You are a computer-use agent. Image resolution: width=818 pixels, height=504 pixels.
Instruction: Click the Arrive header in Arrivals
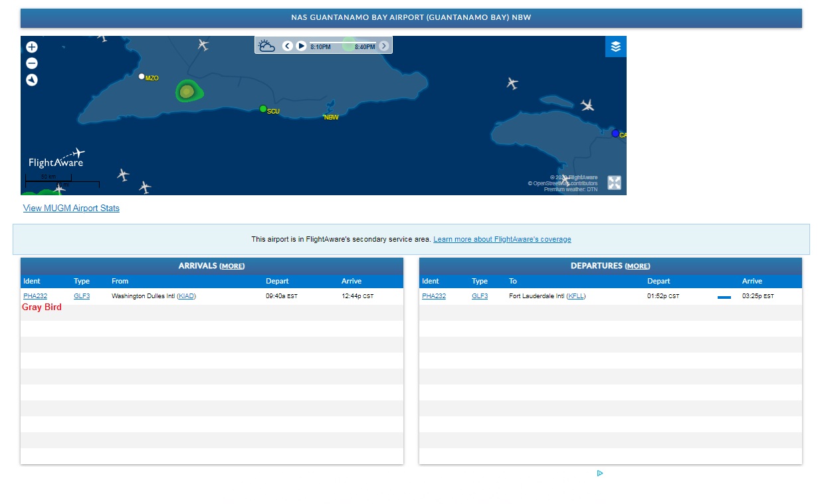pyautogui.click(x=352, y=281)
